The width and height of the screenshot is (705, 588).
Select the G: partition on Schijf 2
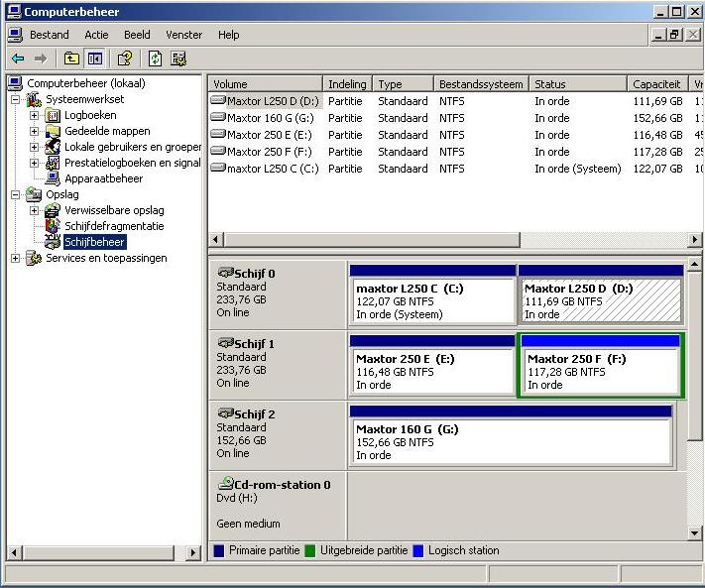coord(511,436)
